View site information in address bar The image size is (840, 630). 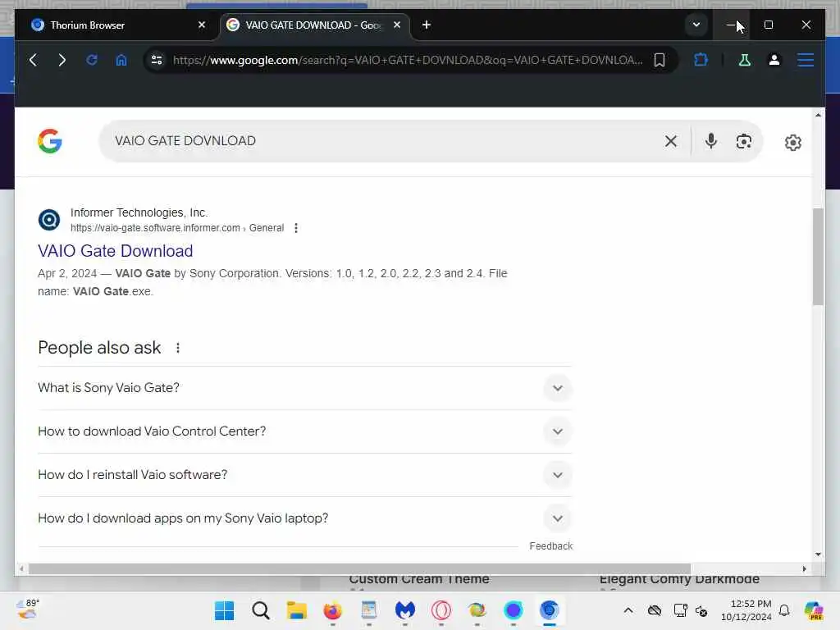click(157, 60)
